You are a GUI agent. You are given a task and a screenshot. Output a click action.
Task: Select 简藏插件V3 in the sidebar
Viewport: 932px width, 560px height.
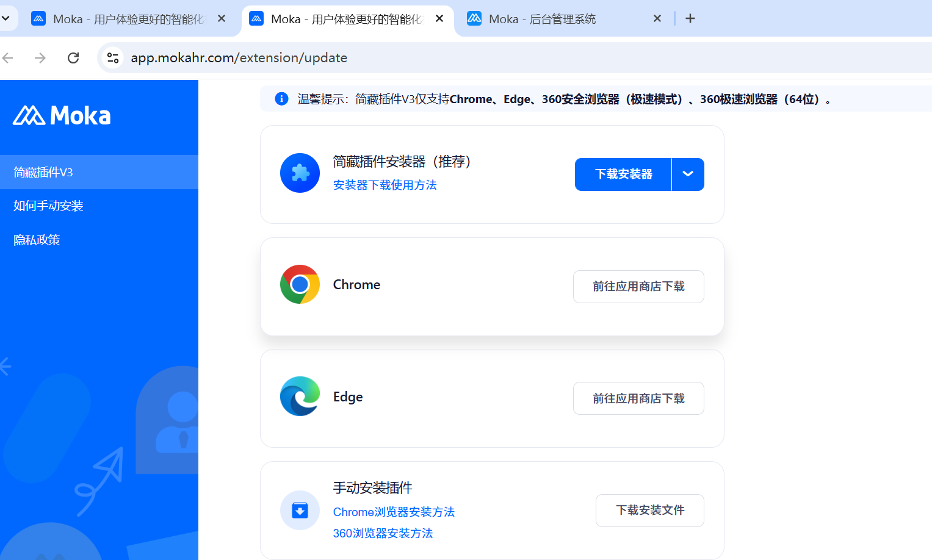point(99,172)
